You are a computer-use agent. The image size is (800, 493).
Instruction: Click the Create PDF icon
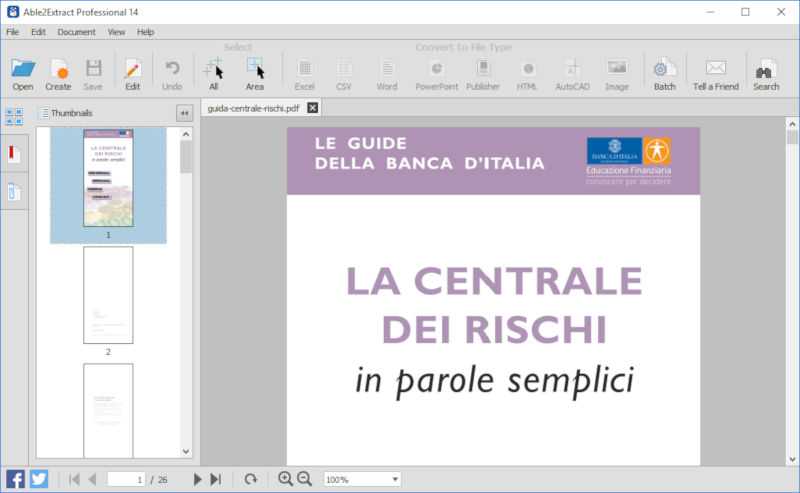58,74
